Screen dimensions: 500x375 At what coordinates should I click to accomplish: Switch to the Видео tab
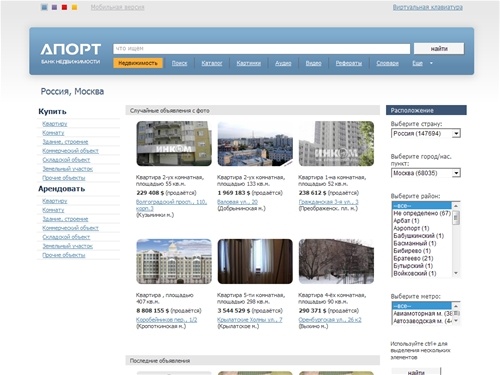(314, 63)
